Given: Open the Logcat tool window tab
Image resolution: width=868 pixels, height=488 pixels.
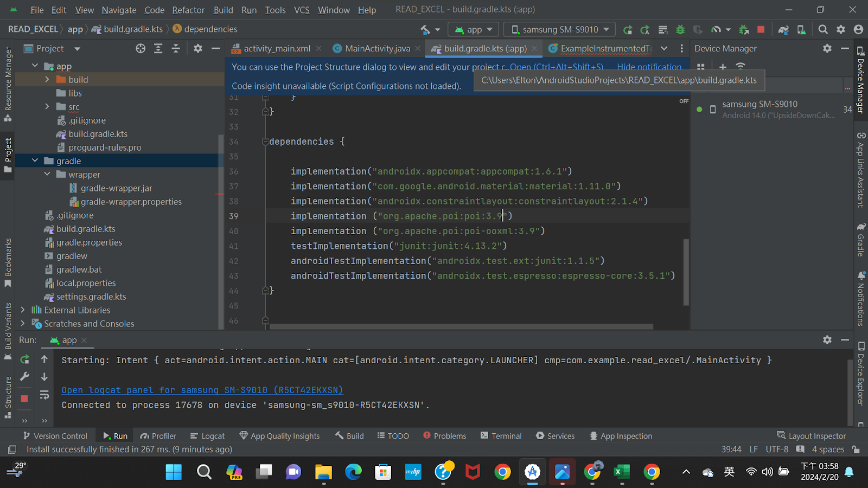Looking at the screenshot, I should (207, 436).
